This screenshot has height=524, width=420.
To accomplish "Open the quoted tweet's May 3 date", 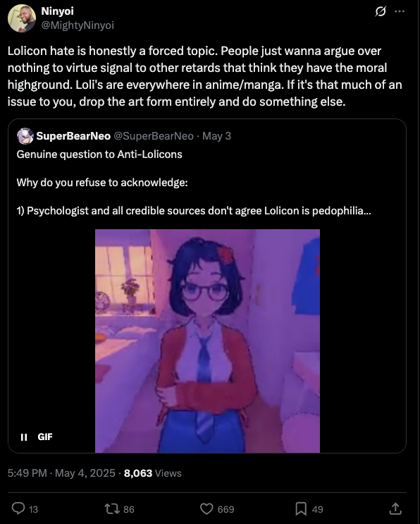I will [x=216, y=136].
